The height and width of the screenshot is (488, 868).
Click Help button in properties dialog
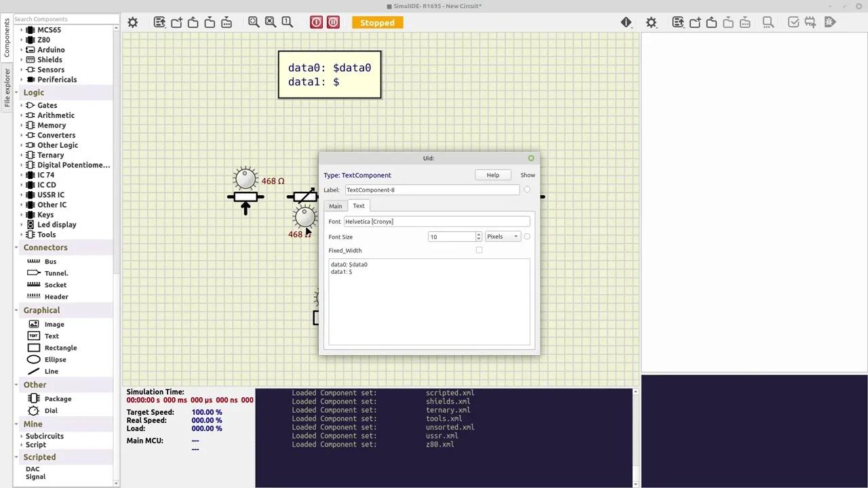coord(493,175)
